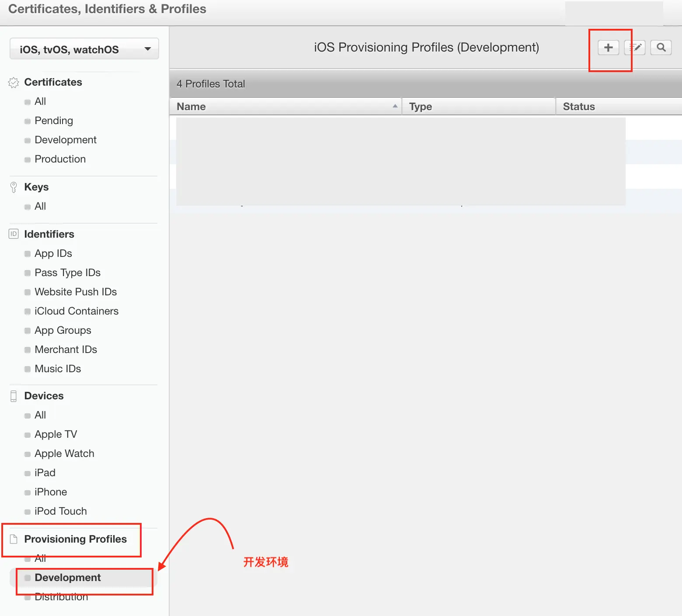Open Pass Type IDs list
Screen dimensions: 682x616
point(68,273)
